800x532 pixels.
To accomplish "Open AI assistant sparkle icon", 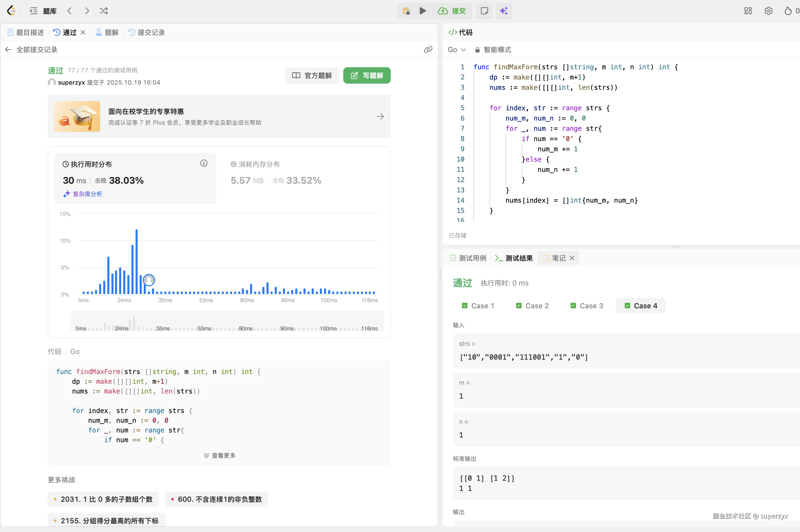I will [504, 11].
